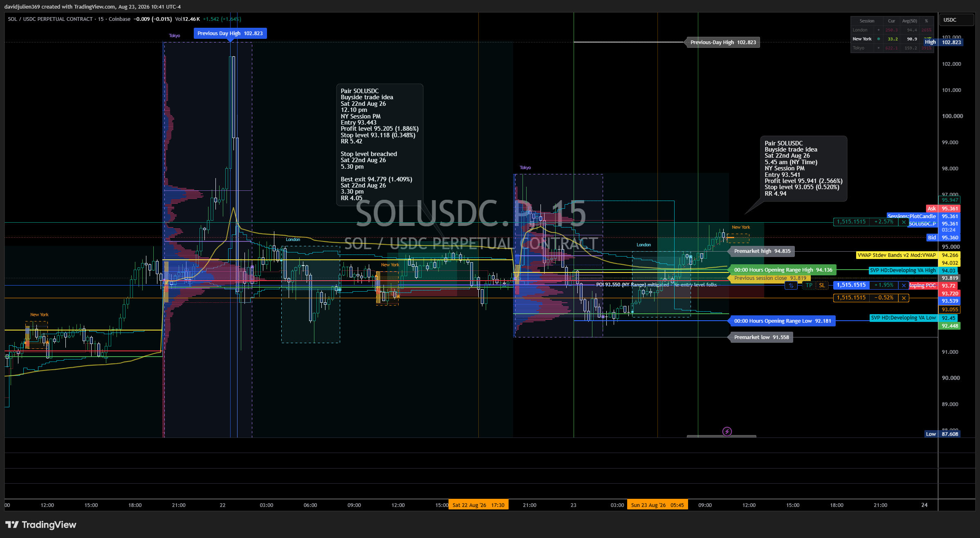Click the Sat 22 Aug '26 17:30 time marker
Screen dimensions: 980x538
pos(478,505)
